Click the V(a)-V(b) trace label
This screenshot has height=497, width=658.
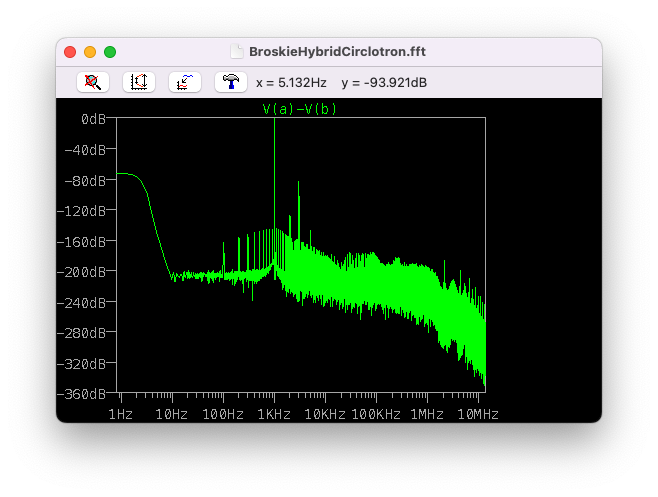pyautogui.click(x=299, y=109)
